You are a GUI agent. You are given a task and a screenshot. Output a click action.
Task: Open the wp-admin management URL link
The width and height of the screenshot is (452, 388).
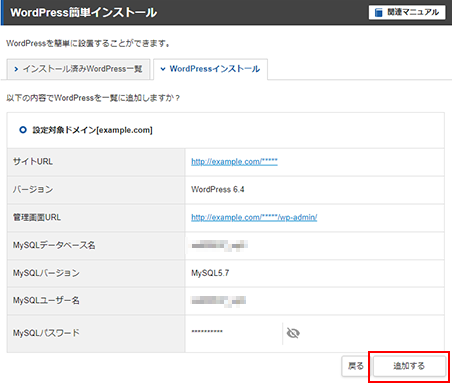(254, 217)
